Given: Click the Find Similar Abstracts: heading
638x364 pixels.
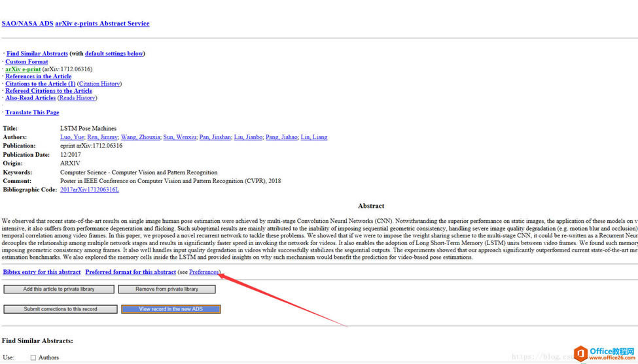Looking at the screenshot, I should (37, 341).
